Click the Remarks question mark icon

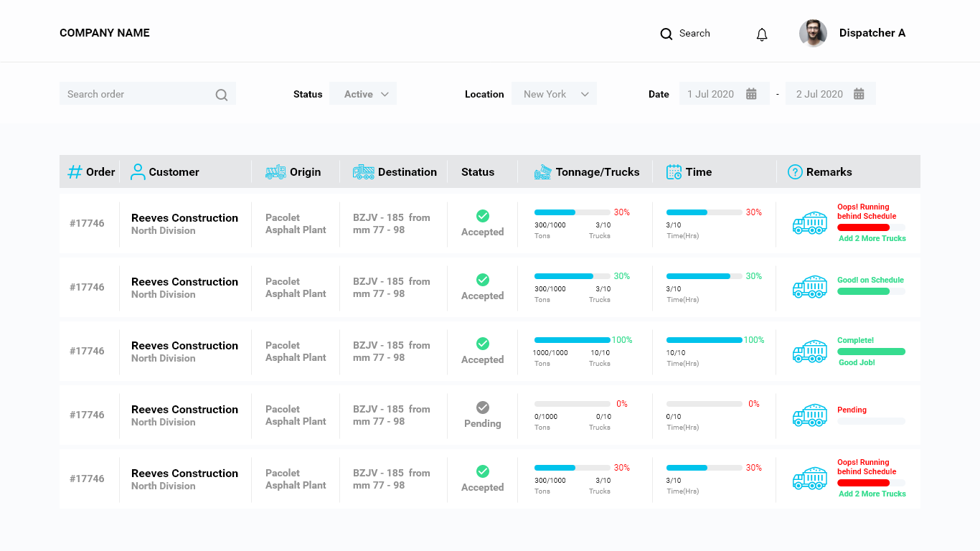[x=795, y=172]
